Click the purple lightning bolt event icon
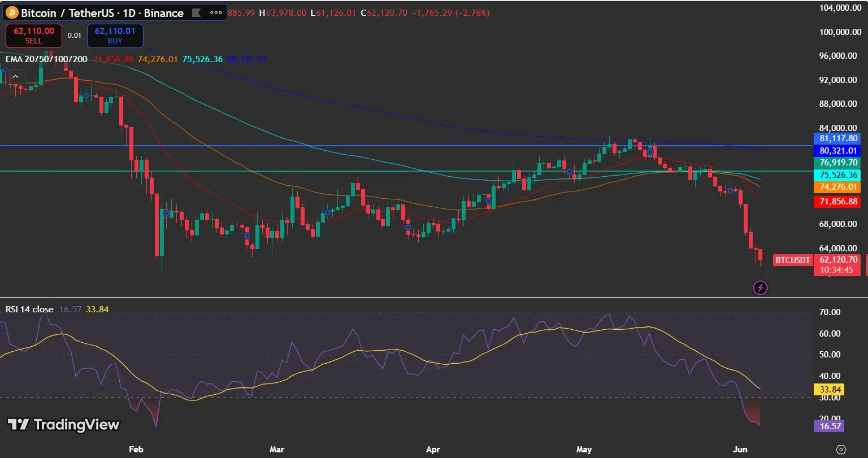The width and height of the screenshot is (868, 458). [x=761, y=287]
